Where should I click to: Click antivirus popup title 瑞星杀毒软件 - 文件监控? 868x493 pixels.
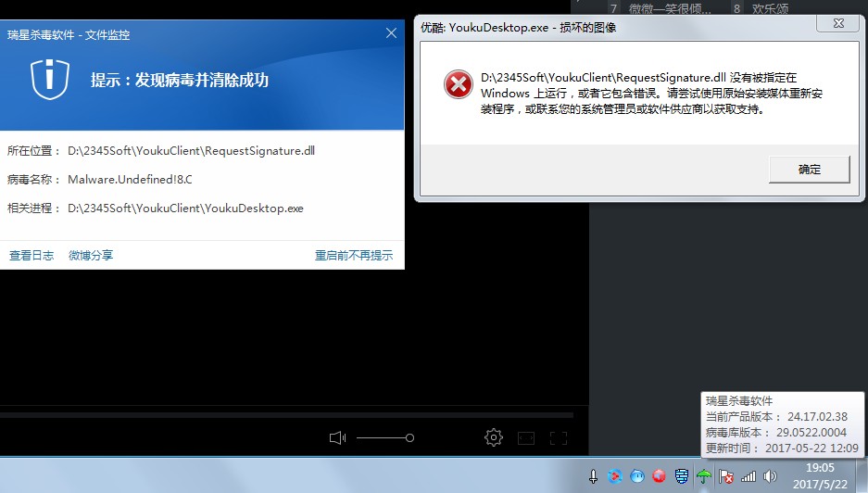click(x=69, y=34)
